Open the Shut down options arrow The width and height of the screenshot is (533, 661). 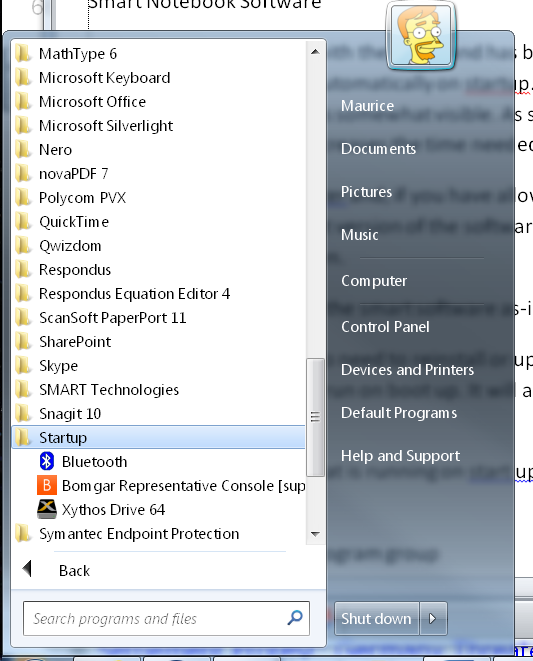(433, 618)
